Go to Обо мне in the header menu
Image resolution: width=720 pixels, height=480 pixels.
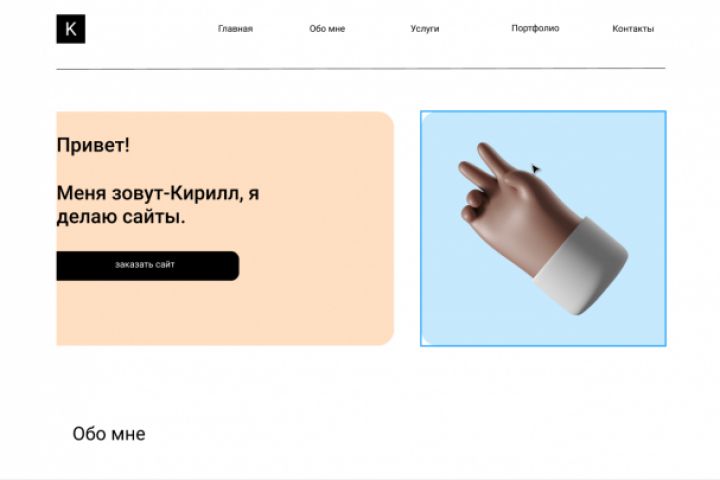click(x=327, y=28)
